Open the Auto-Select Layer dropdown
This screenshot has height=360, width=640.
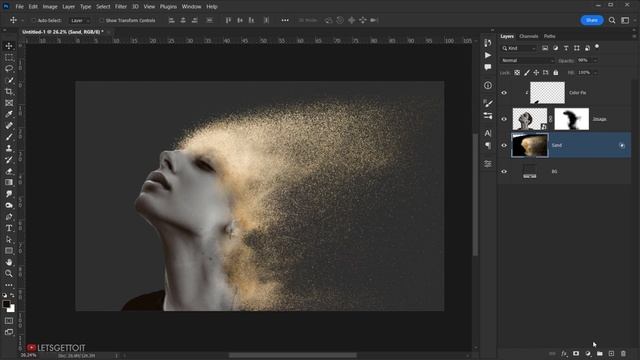point(80,20)
